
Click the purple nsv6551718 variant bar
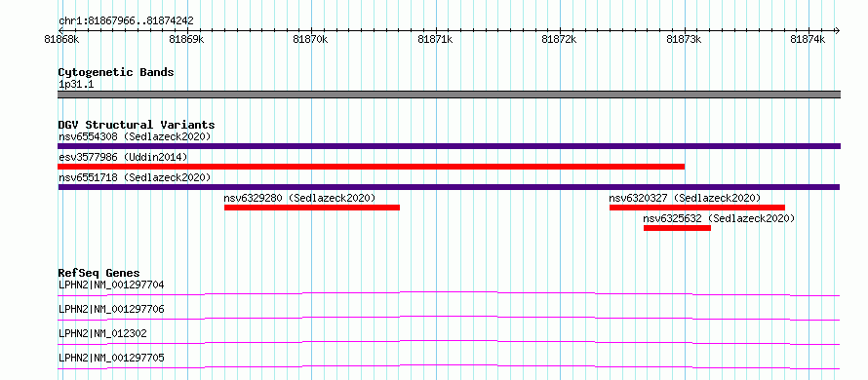[449, 187]
